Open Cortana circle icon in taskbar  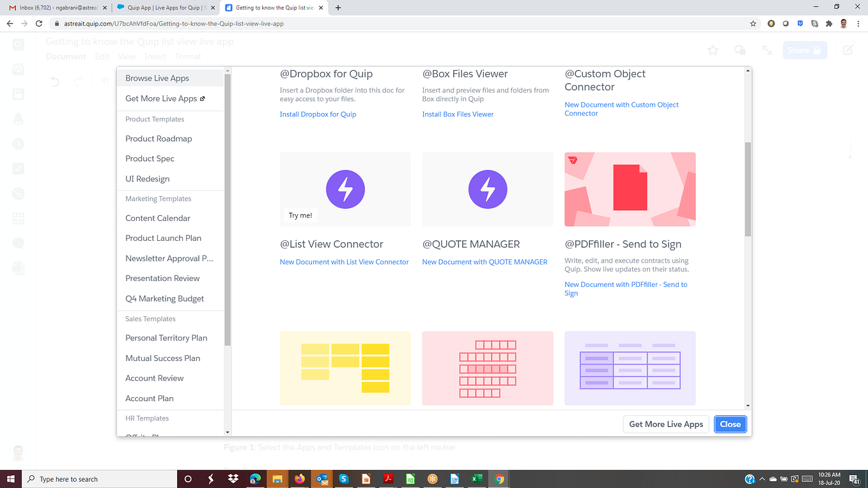tap(188, 479)
